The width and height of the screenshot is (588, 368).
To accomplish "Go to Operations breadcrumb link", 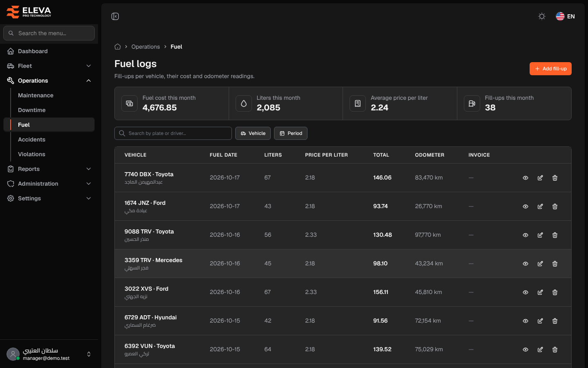I will point(145,47).
